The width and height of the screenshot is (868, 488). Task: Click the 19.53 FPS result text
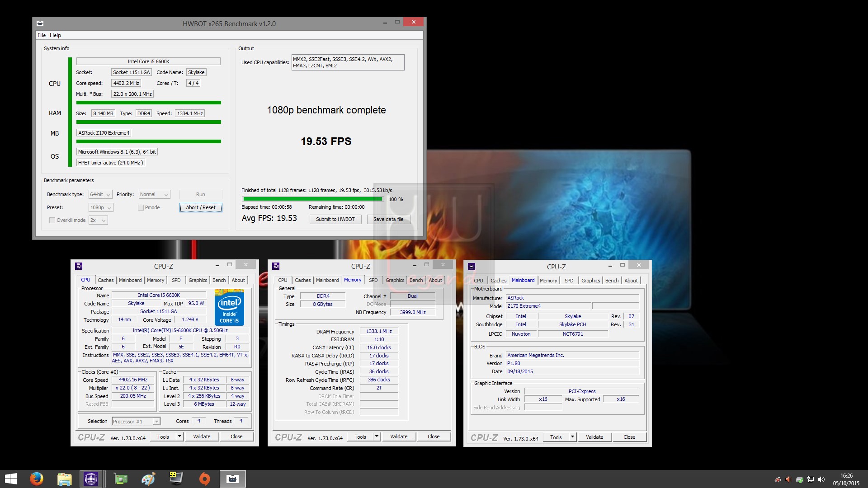[x=326, y=141]
